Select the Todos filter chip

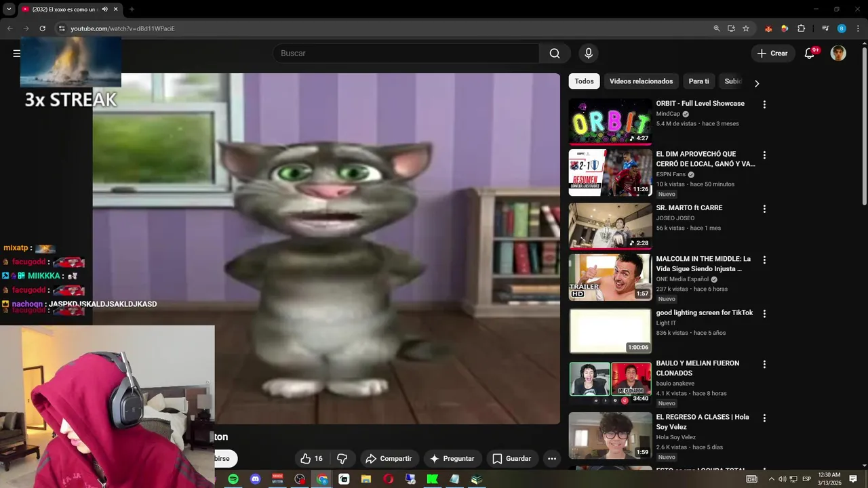(x=584, y=81)
